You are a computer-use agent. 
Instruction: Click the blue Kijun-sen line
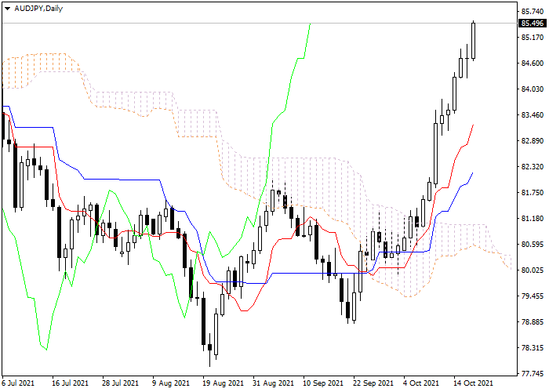118,179
